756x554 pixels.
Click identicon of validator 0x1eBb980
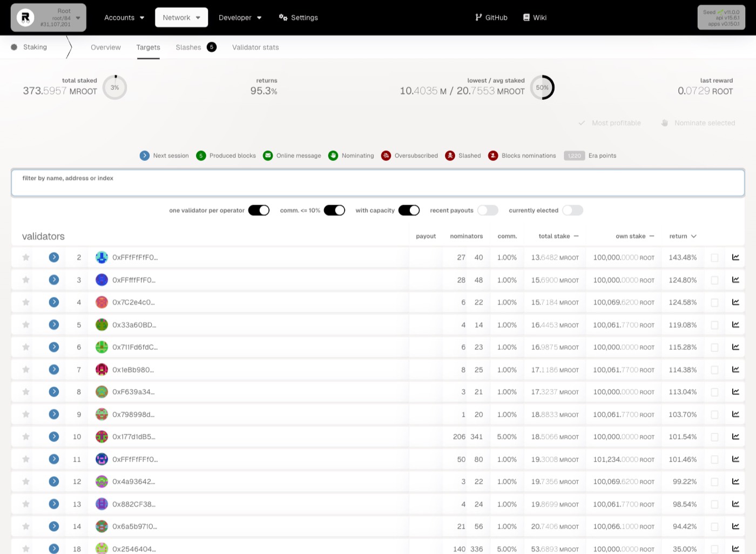pyautogui.click(x=102, y=370)
